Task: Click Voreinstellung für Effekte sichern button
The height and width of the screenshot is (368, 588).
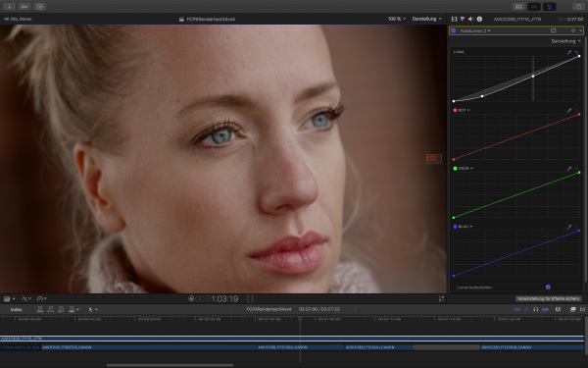Action: pos(548,299)
